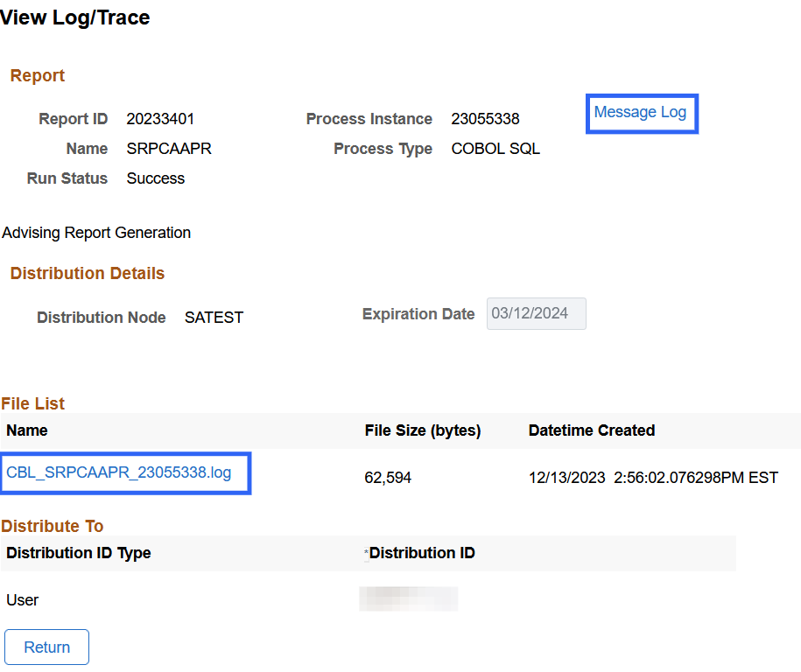This screenshot has height=672, width=801.
Task: Click the Distribution Details section heading
Action: click(88, 274)
